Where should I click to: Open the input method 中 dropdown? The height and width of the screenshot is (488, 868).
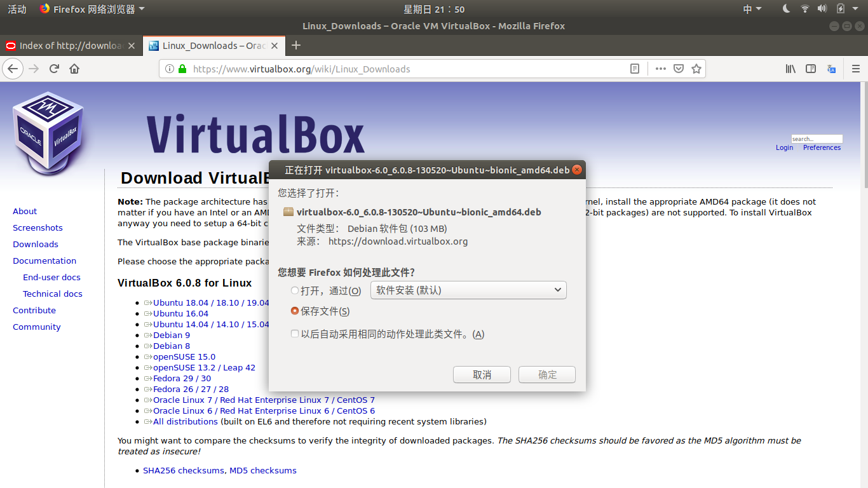(752, 9)
